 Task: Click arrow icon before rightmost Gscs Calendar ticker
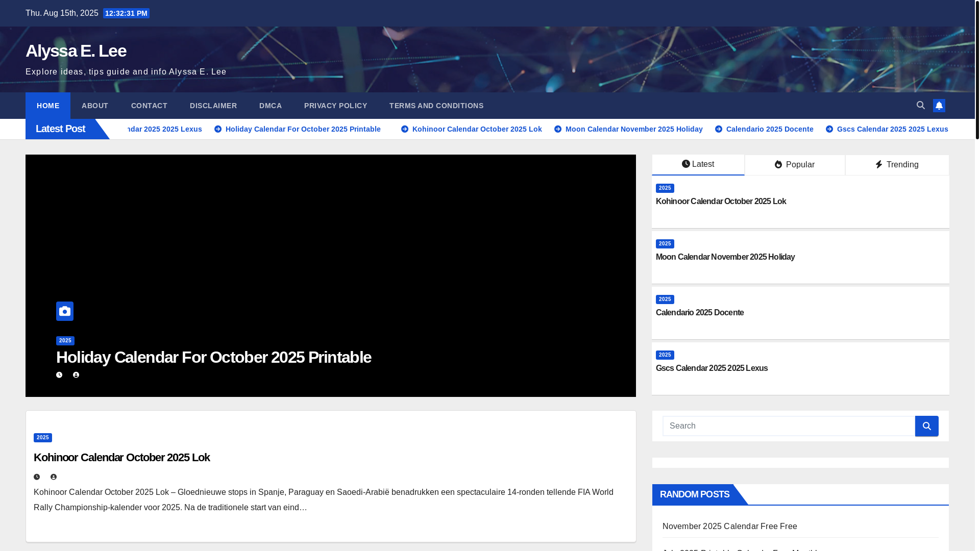829,129
